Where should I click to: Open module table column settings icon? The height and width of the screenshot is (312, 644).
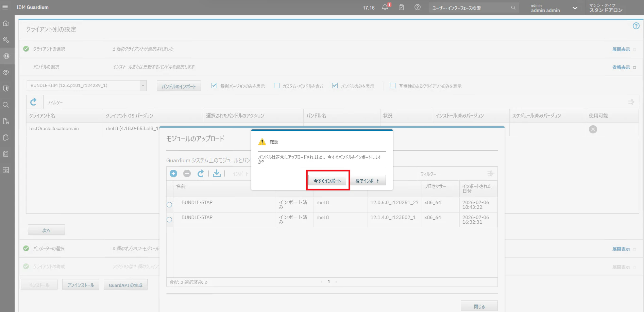pos(490,173)
